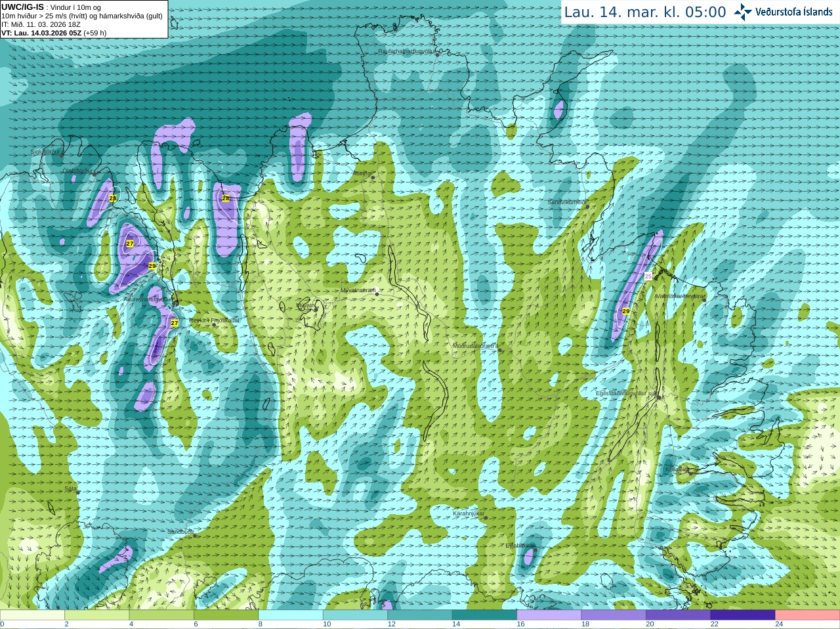This screenshot has height=629, width=840.
Task: Click the yellow 28 gust label closest to Ásbyrgi
Action: click(226, 198)
